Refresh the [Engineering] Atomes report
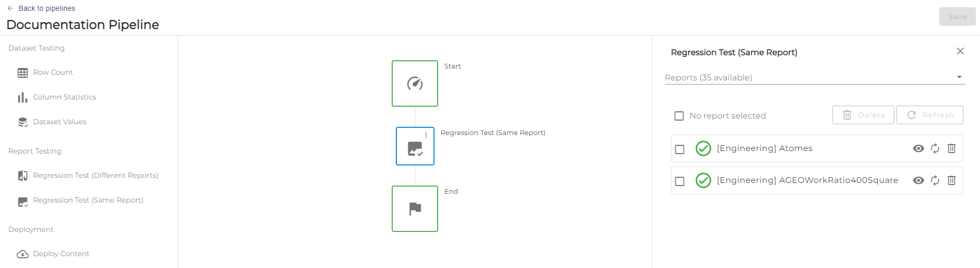 click(935, 148)
